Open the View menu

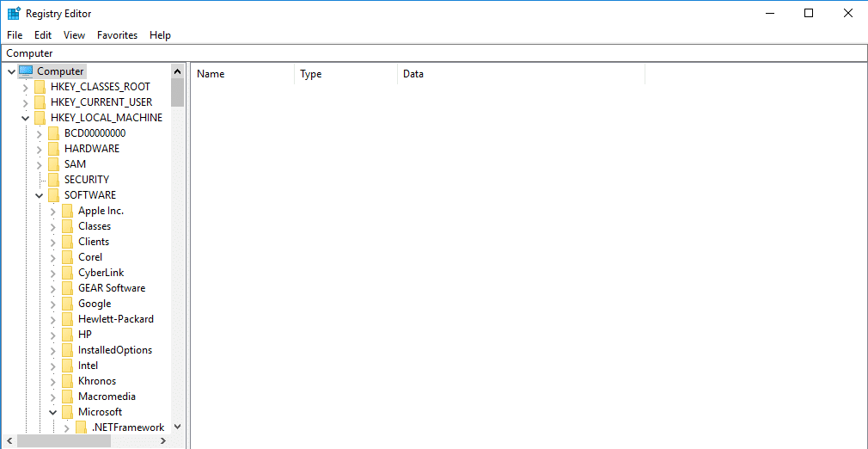coord(74,35)
